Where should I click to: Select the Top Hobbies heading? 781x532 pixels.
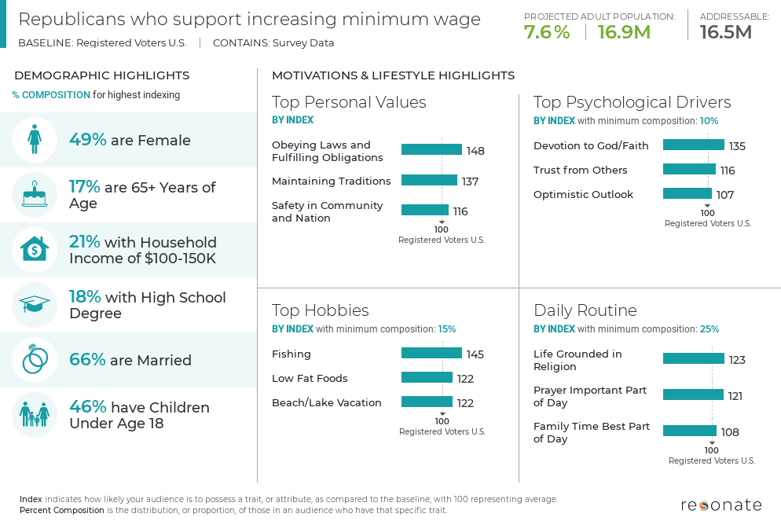tap(320, 310)
